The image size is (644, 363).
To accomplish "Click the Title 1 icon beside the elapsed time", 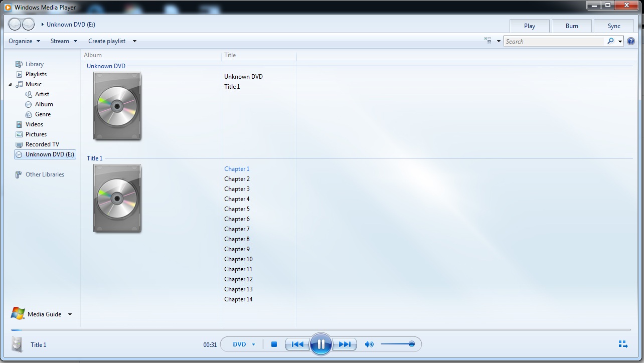I will (x=18, y=344).
